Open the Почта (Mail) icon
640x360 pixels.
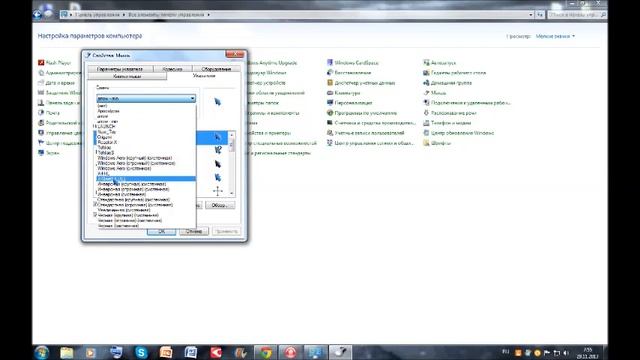(49, 113)
